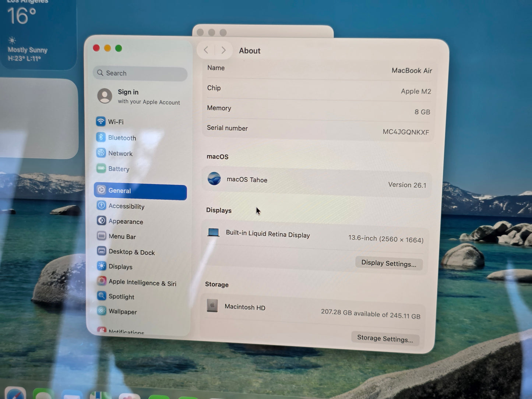532x399 pixels.
Task: Open Bluetooth settings from the sidebar
Action: click(x=122, y=137)
